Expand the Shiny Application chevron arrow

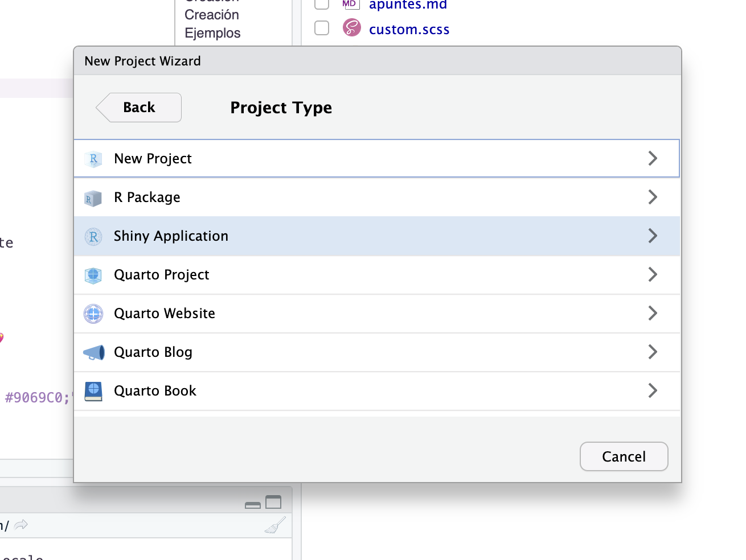(653, 236)
